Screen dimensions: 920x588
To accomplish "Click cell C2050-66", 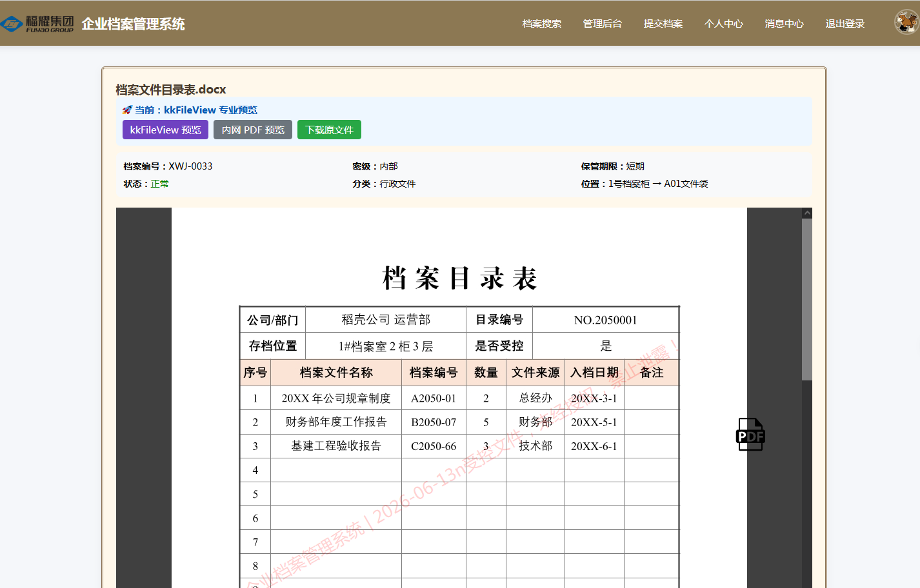I will [x=434, y=446].
